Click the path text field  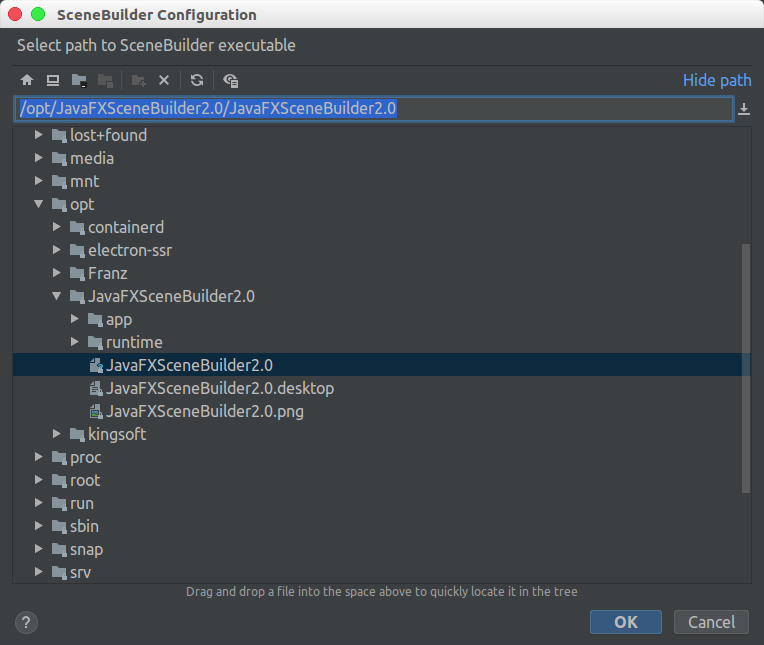click(x=374, y=109)
